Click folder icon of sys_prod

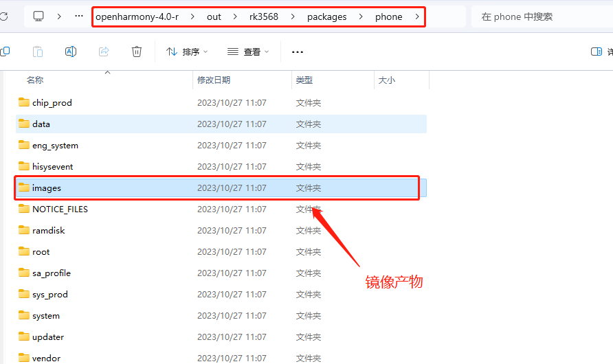point(24,294)
